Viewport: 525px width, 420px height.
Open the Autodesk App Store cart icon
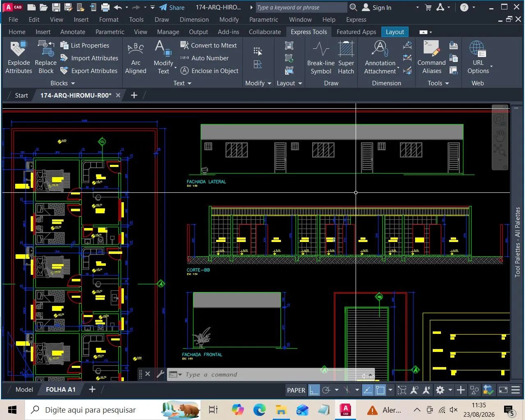tap(428, 7)
